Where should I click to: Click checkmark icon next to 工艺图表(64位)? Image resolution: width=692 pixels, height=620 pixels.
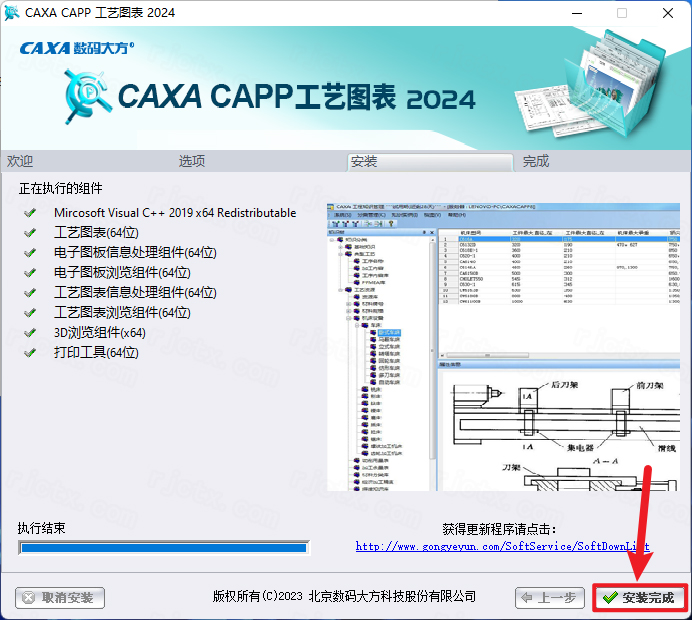(30, 233)
